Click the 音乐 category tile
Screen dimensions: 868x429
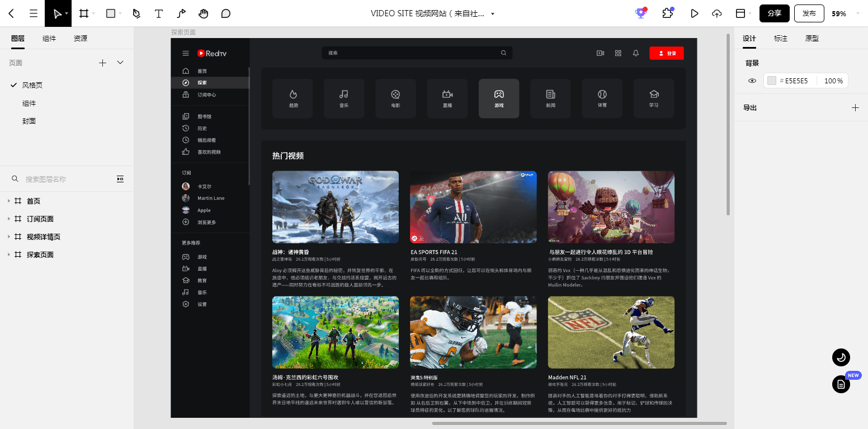tap(344, 98)
